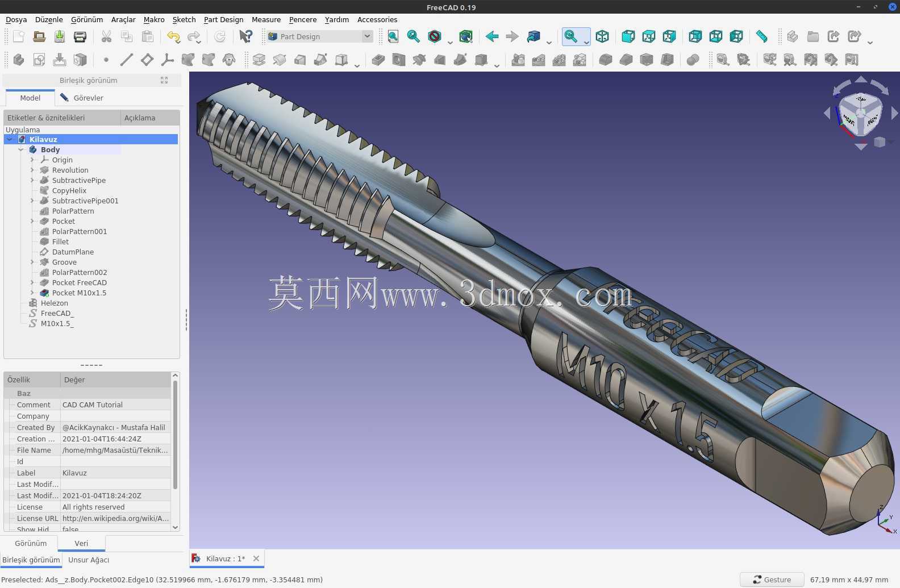Apply the Fillet tool from the toolbar
Viewport: 900px width, 588px height.
(606, 60)
